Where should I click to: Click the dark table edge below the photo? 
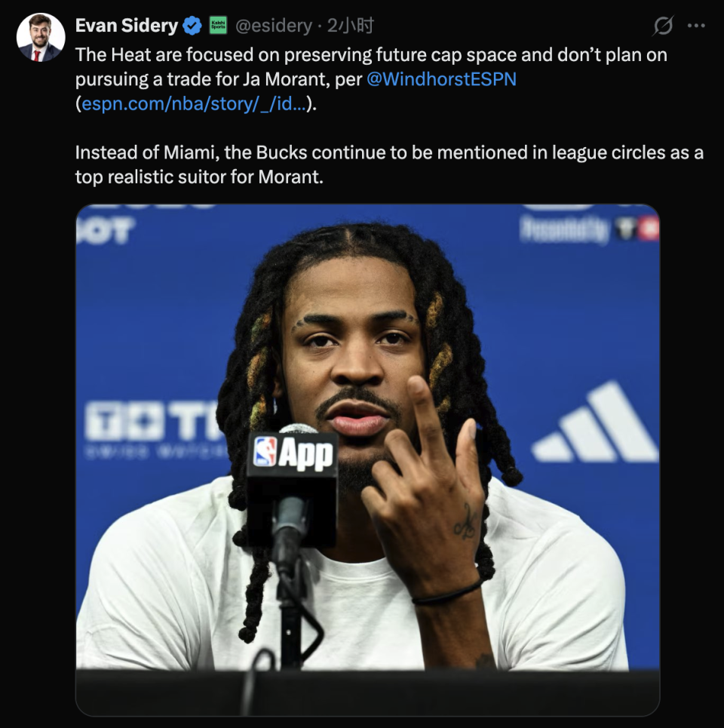pos(367,693)
